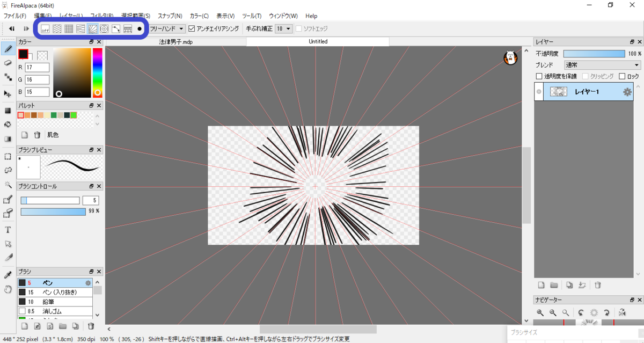The image size is (644, 343).
Task: Select the Dot tool icon
Action: 8,77
